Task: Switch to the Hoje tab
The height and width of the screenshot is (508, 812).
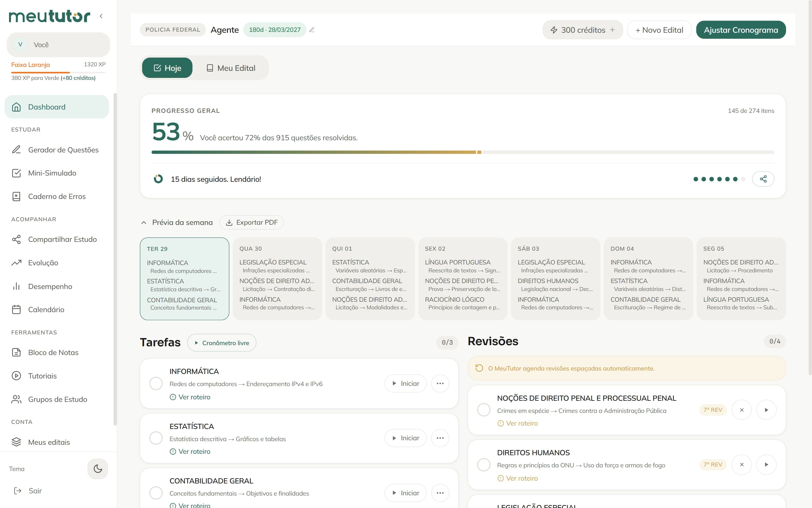Action: 167,68
